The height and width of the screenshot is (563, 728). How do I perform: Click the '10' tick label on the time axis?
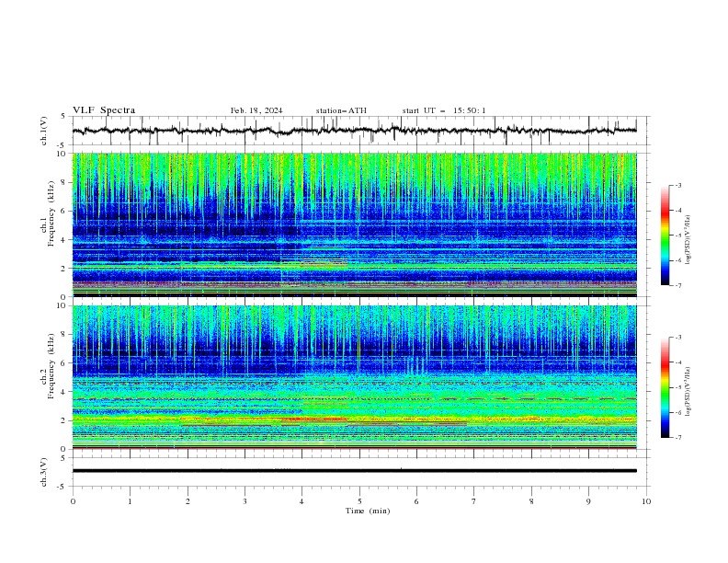click(646, 501)
